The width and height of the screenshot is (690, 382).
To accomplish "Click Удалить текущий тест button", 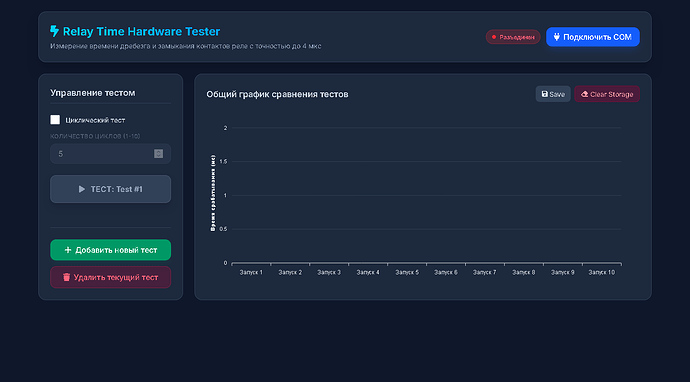I will (x=110, y=277).
